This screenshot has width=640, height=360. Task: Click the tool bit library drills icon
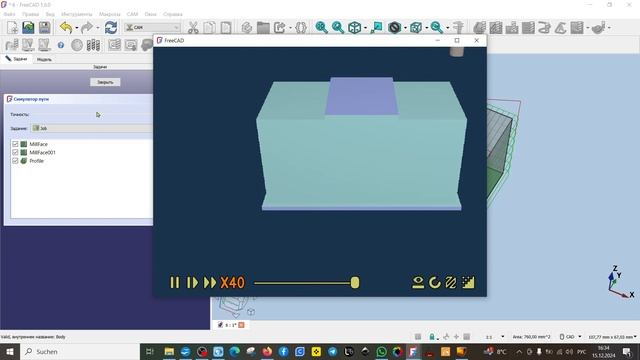[x=93, y=45]
